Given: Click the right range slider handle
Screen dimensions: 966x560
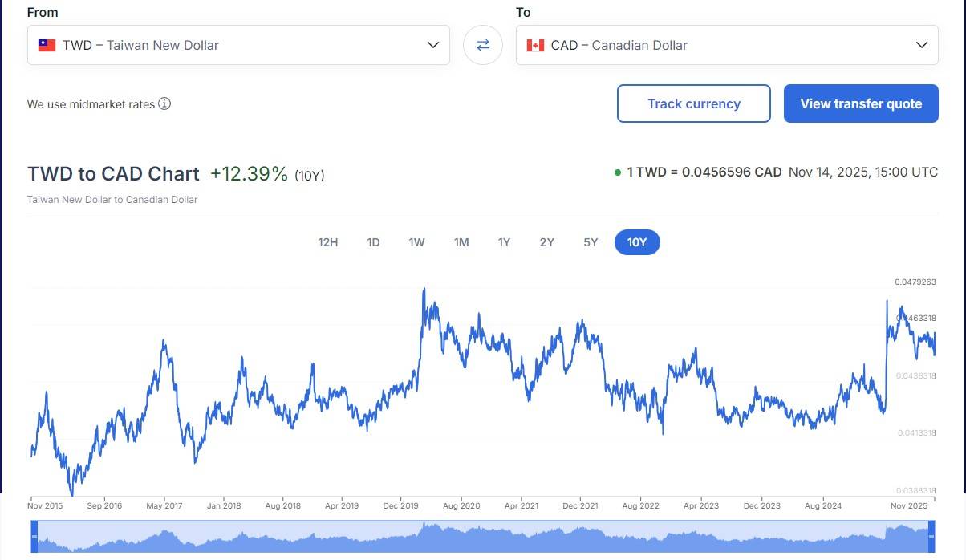Looking at the screenshot, I should (931, 536).
